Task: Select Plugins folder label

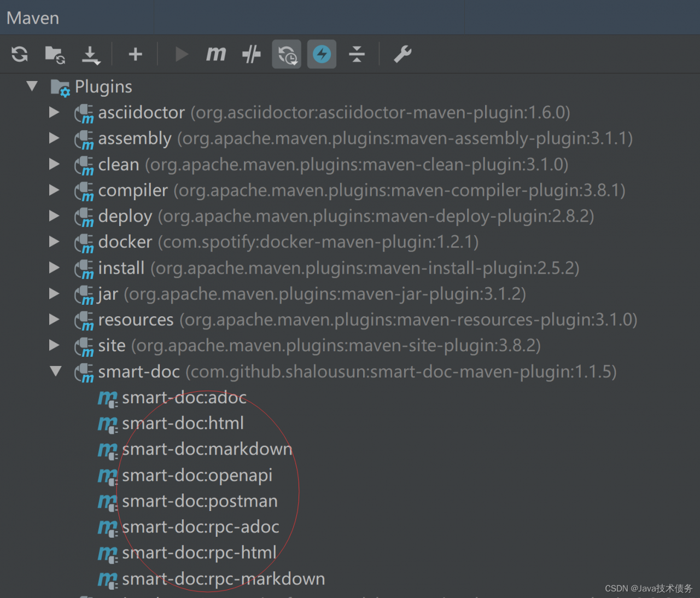Action: pyautogui.click(x=103, y=86)
